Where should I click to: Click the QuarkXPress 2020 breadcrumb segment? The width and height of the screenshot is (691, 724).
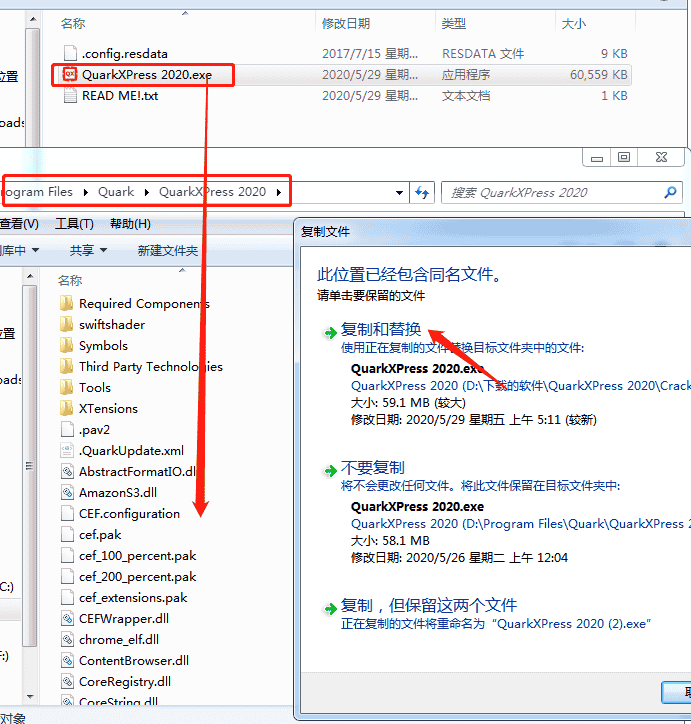[x=212, y=192]
